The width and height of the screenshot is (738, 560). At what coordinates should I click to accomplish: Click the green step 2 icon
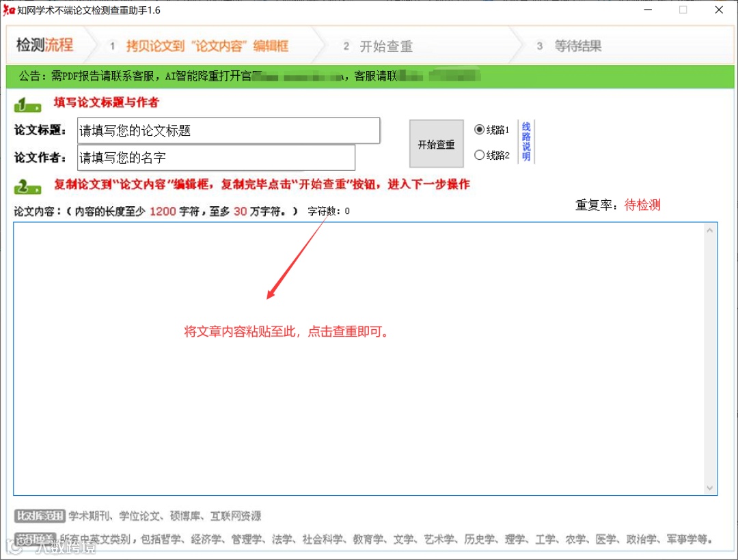pyautogui.click(x=27, y=186)
